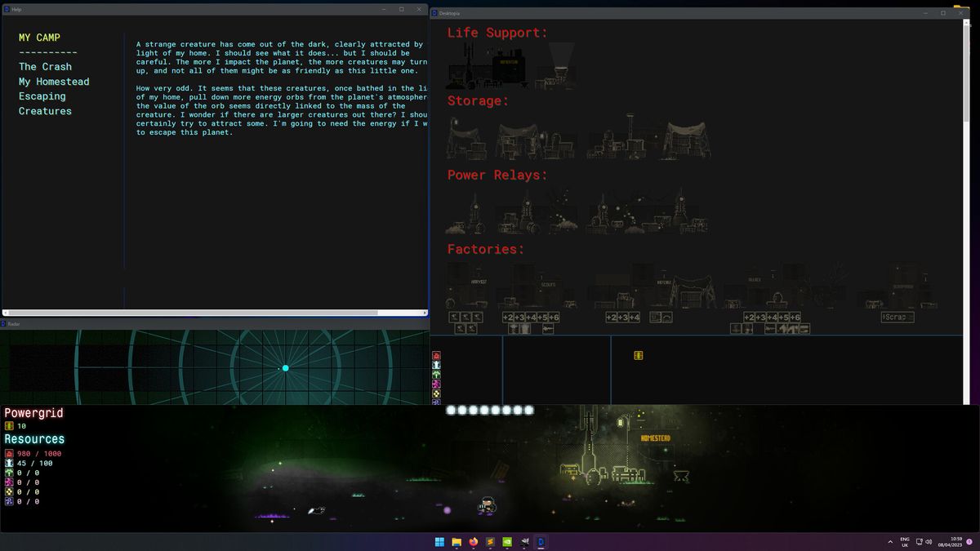Select the Escaping journal entry
The height and width of the screenshot is (551, 980).
coord(42,96)
